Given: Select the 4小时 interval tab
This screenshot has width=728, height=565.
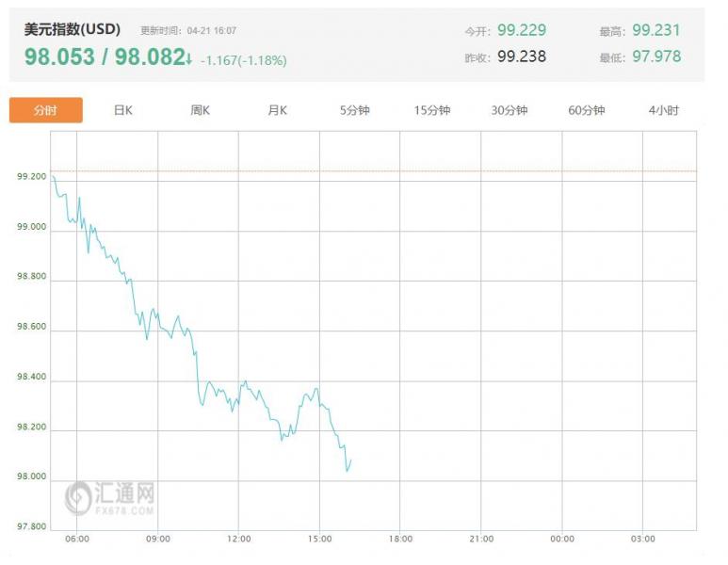Looking at the screenshot, I should [x=663, y=110].
